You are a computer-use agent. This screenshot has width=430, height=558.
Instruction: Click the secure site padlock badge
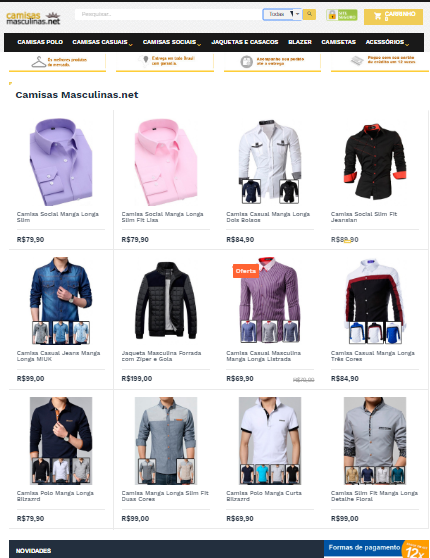point(341,15)
